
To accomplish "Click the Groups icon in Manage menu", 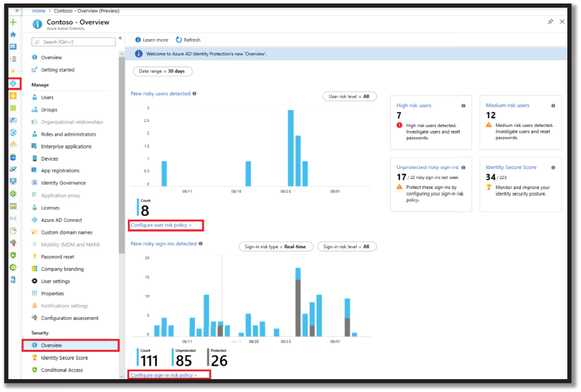I will (x=34, y=110).
